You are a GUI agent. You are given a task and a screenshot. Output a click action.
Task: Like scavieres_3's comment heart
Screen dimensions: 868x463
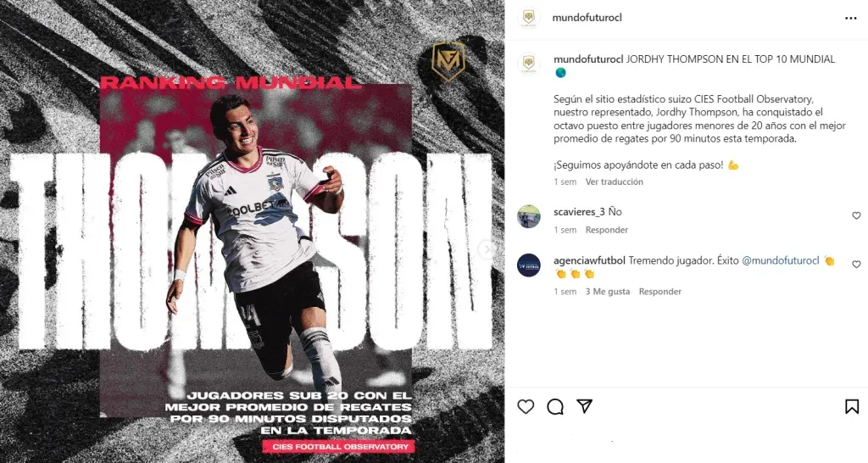click(856, 216)
